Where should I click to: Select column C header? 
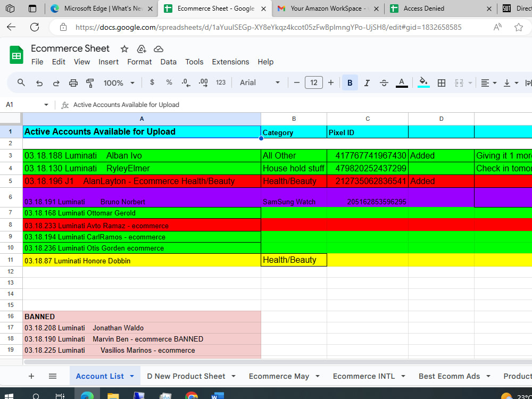pos(368,119)
